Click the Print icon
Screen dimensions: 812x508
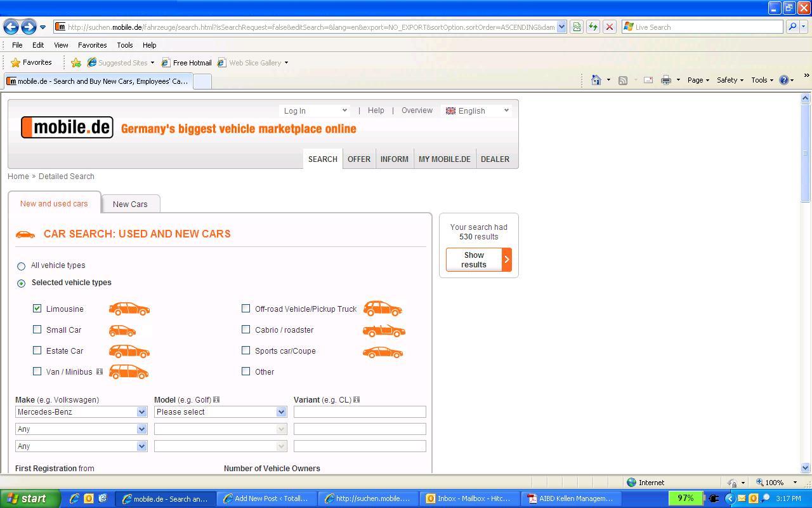(665, 80)
